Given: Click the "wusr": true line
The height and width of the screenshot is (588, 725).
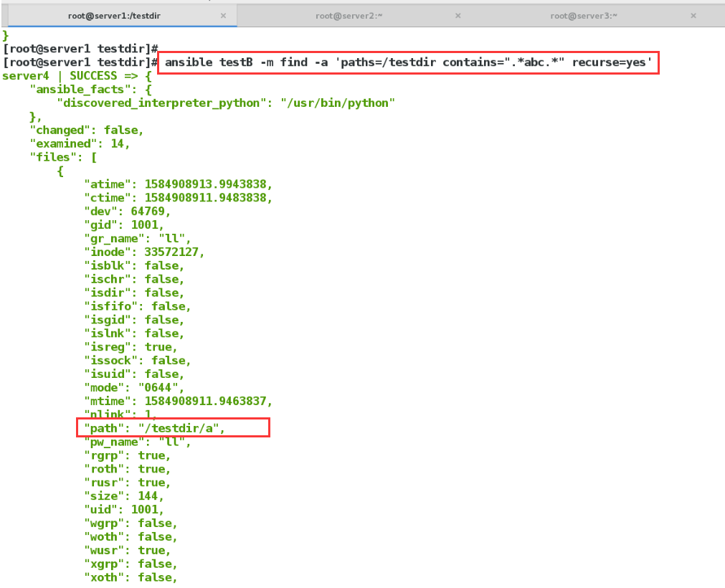Looking at the screenshot, I should (127, 551).
